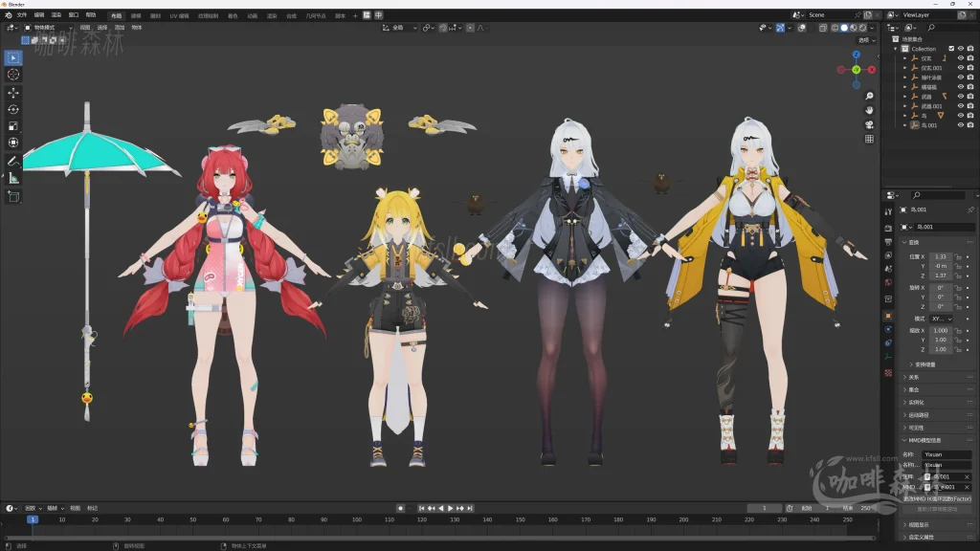Image resolution: width=980 pixels, height=551 pixels.
Task: Expand the 视图显示 panel in properties
Action: (x=938, y=525)
